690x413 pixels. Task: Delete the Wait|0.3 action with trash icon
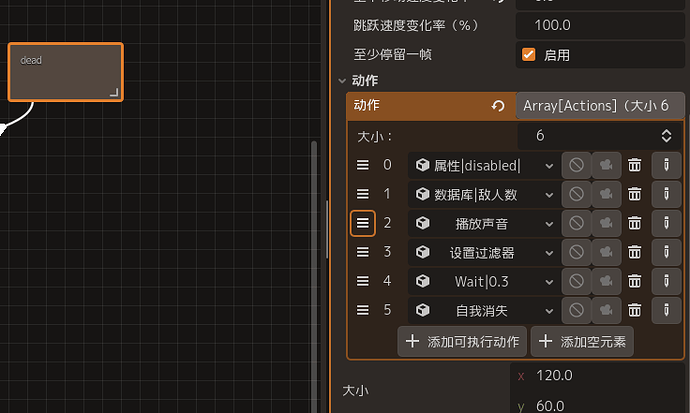(x=634, y=281)
